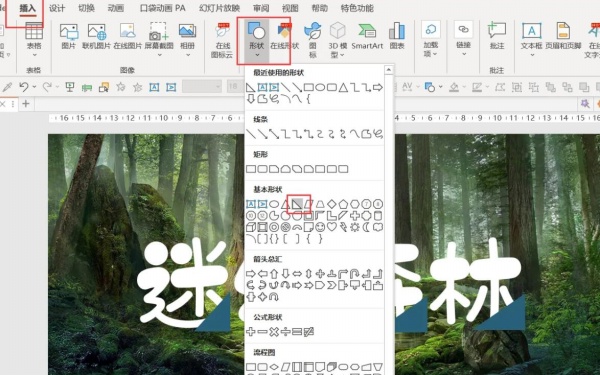Select the chevron arrow shape

click(331, 285)
